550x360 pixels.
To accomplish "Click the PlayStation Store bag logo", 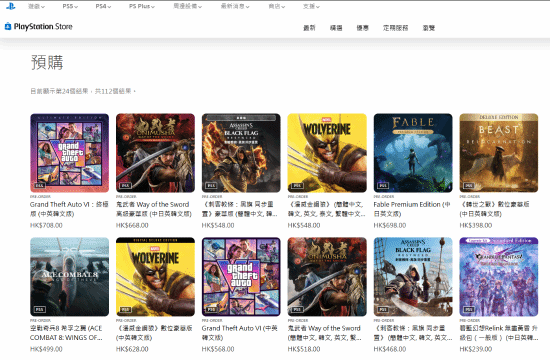I will pyautogui.click(x=8, y=26).
